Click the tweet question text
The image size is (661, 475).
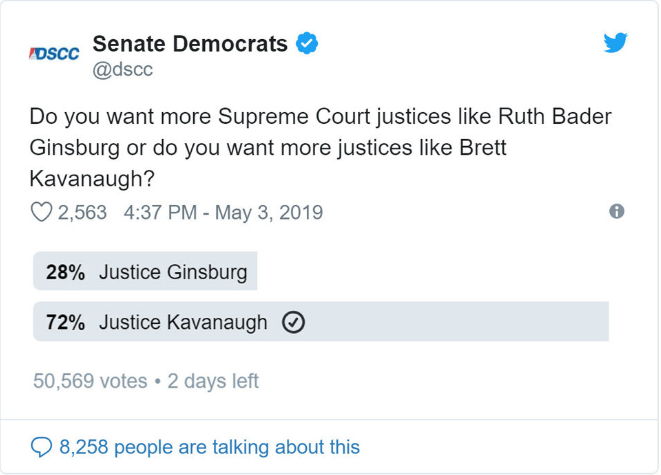pos(320,148)
